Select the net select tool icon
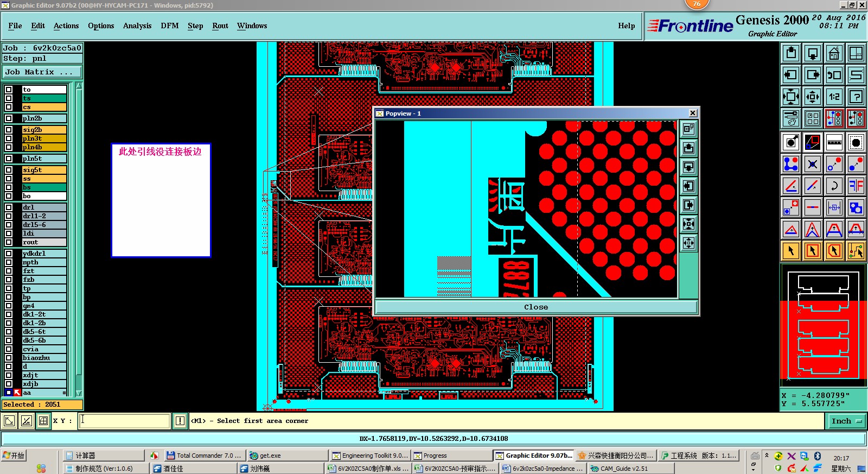The width and height of the screenshot is (868, 474). [x=856, y=251]
